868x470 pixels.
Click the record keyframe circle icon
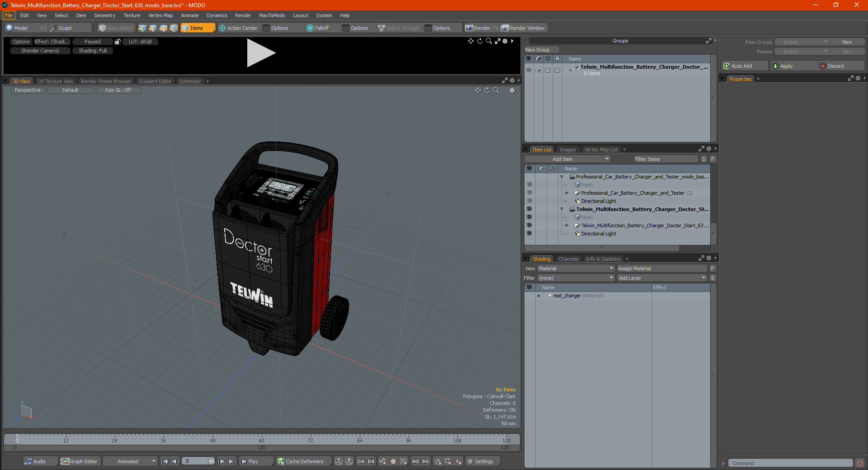tap(393, 461)
